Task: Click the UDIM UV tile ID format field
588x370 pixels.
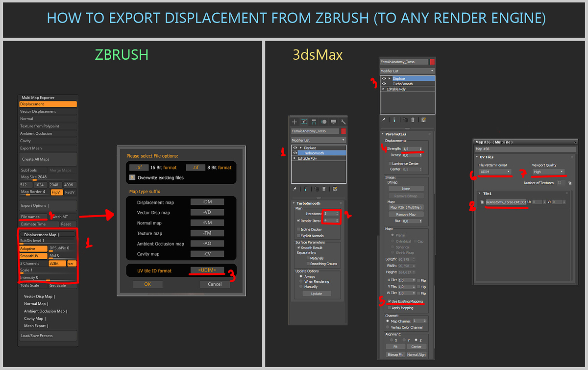Action: (207, 270)
